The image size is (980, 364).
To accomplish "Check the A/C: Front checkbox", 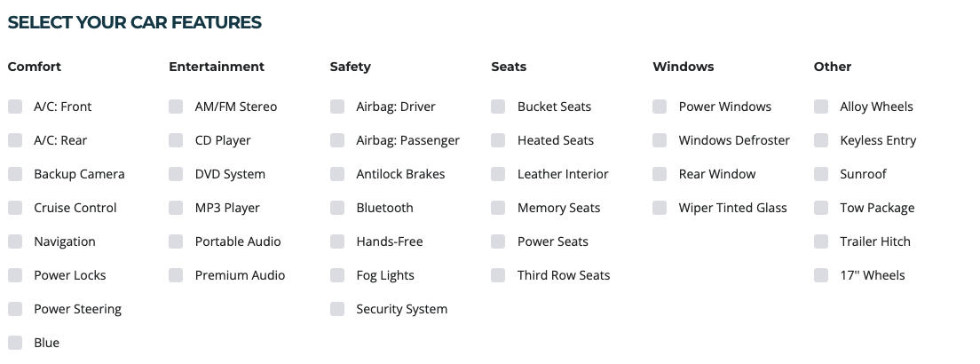I will 15,107.
